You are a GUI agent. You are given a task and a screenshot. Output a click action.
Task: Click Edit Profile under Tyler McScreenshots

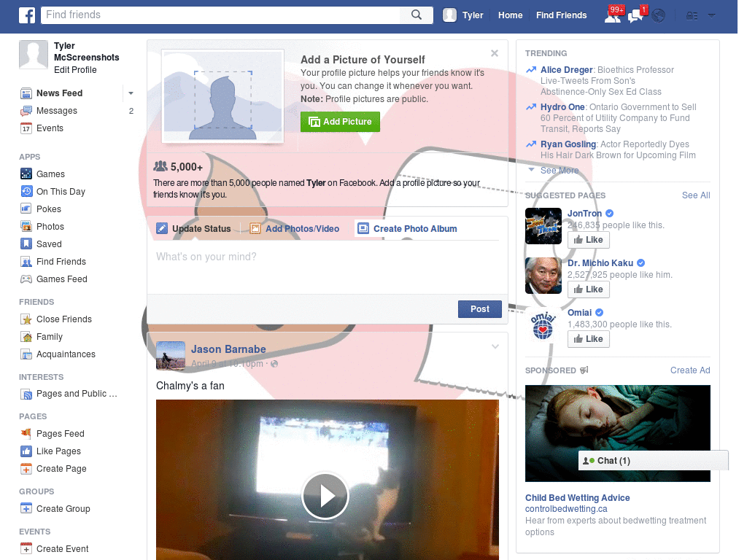75,69
